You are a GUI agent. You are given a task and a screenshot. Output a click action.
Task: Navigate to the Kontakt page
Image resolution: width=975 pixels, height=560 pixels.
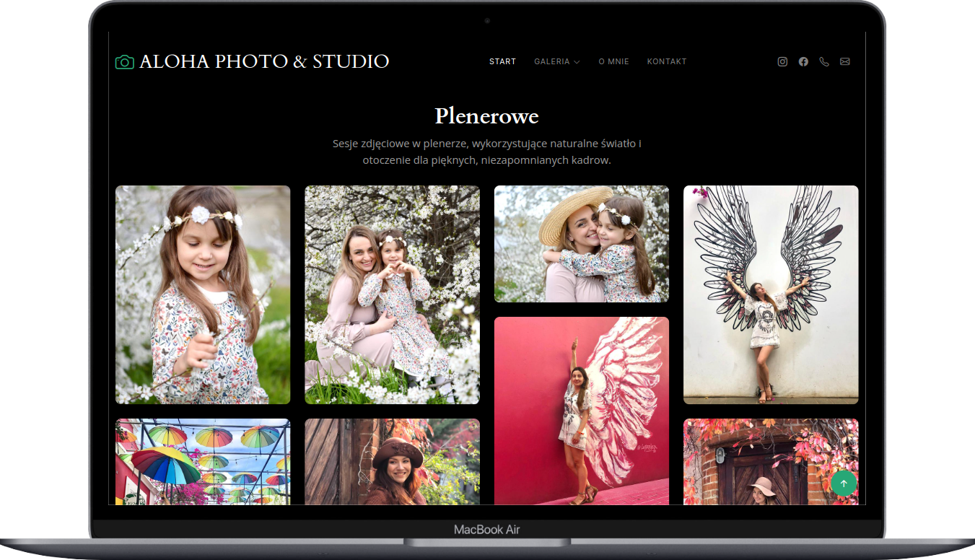[666, 62]
